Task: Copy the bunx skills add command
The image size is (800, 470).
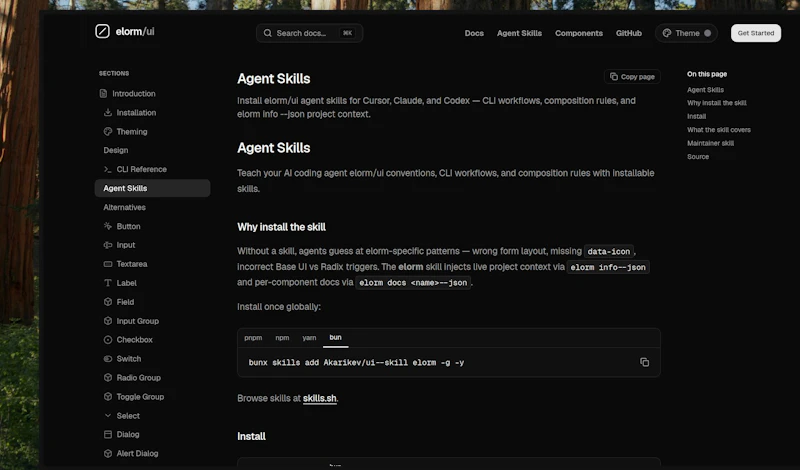Action: pos(644,362)
